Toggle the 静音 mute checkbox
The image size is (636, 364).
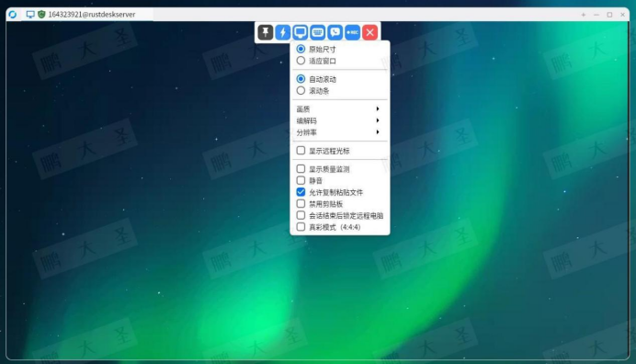click(x=301, y=180)
